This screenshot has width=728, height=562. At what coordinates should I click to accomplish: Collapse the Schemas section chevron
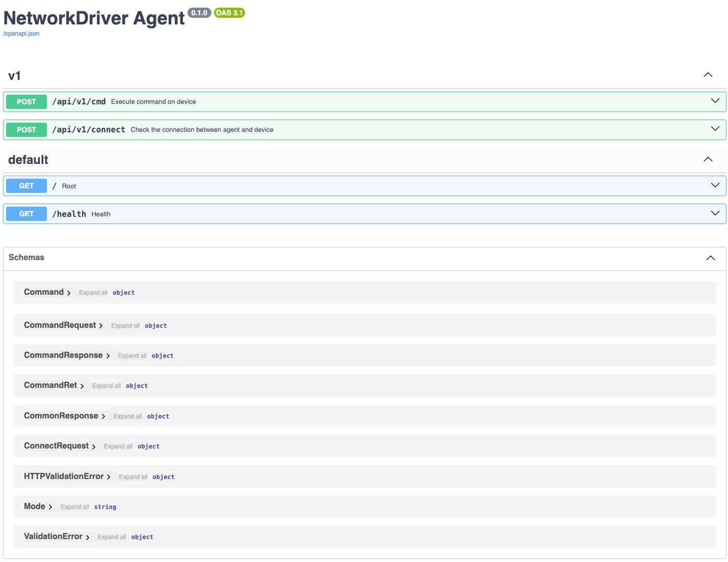(710, 258)
